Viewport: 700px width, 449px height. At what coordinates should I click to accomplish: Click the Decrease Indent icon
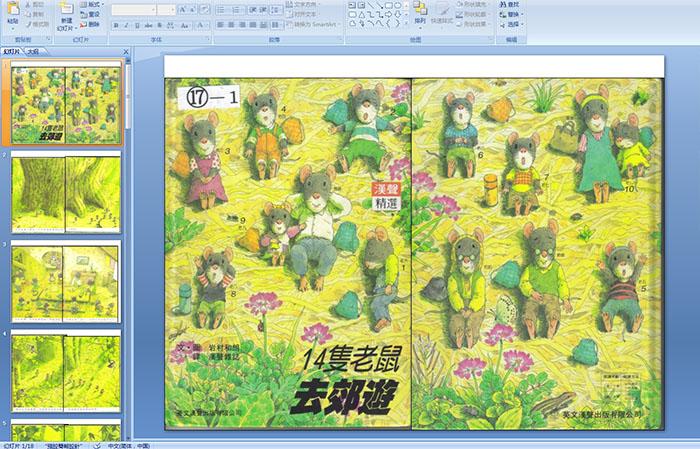[x=253, y=10]
